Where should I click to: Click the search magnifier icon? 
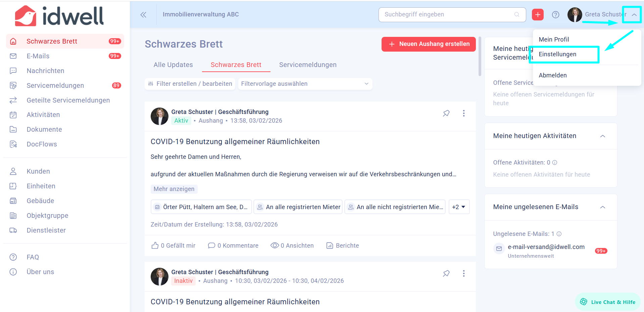(517, 14)
